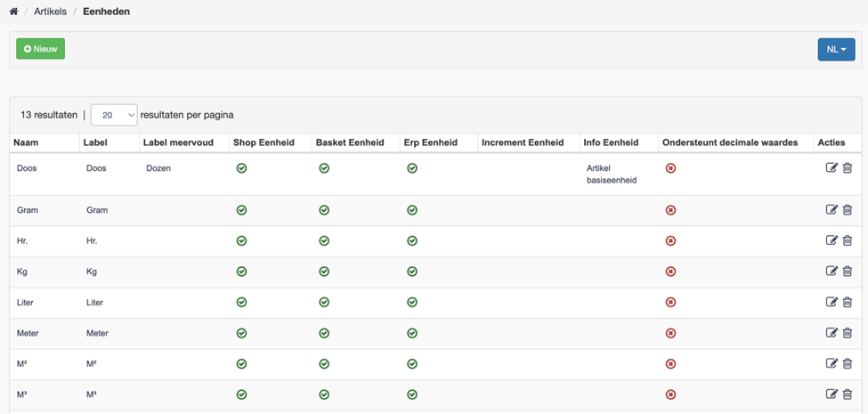Edit the Gram unit
The image size is (868, 414).
(831, 210)
